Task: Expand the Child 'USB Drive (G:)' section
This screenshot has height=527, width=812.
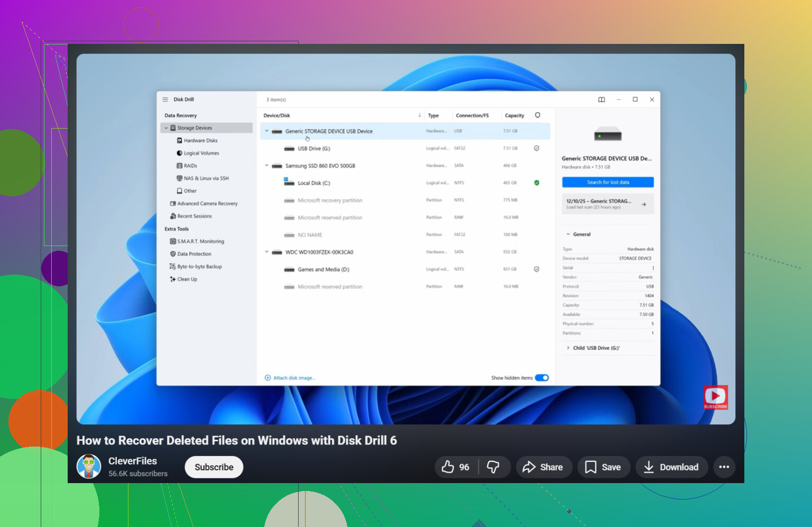Action: (568, 348)
